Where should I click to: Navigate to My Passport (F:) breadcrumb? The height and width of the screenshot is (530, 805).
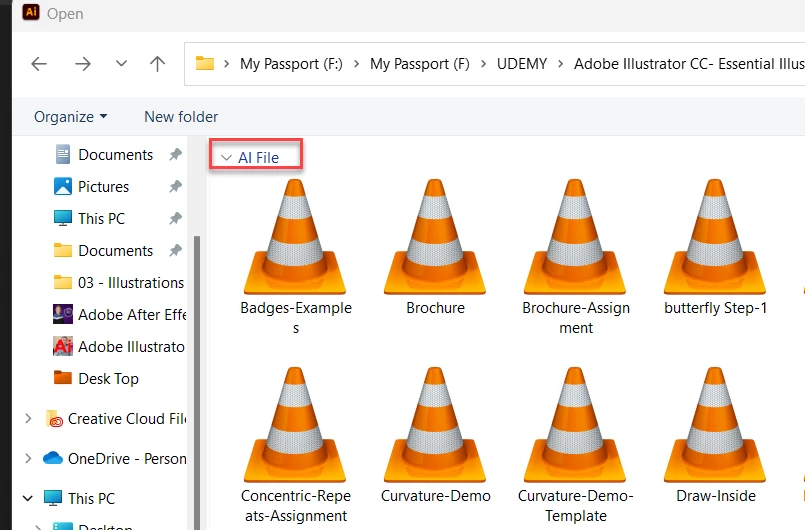(291, 64)
